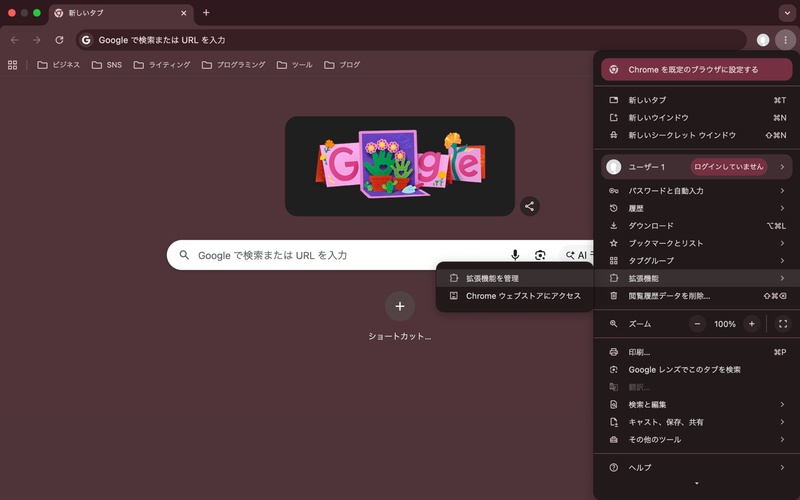Click the back navigation arrow

tap(15, 40)
